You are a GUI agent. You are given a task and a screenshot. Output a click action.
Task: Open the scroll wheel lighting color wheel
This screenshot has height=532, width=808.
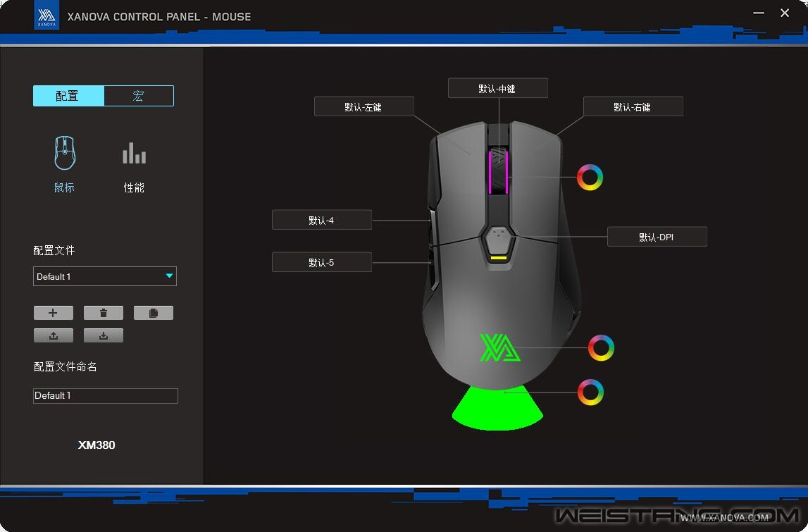[x=590, y=177]
